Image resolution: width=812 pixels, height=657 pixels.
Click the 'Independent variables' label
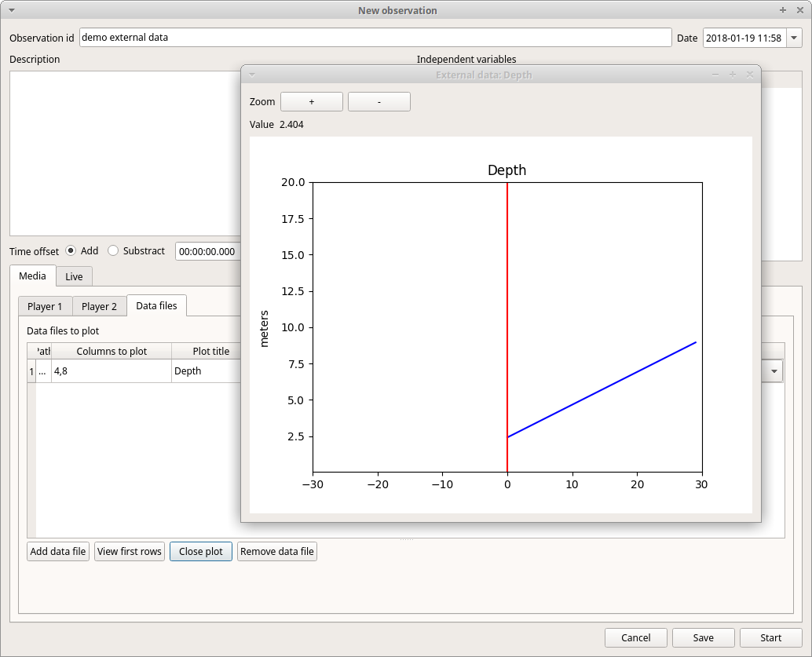tap(466, 59)
